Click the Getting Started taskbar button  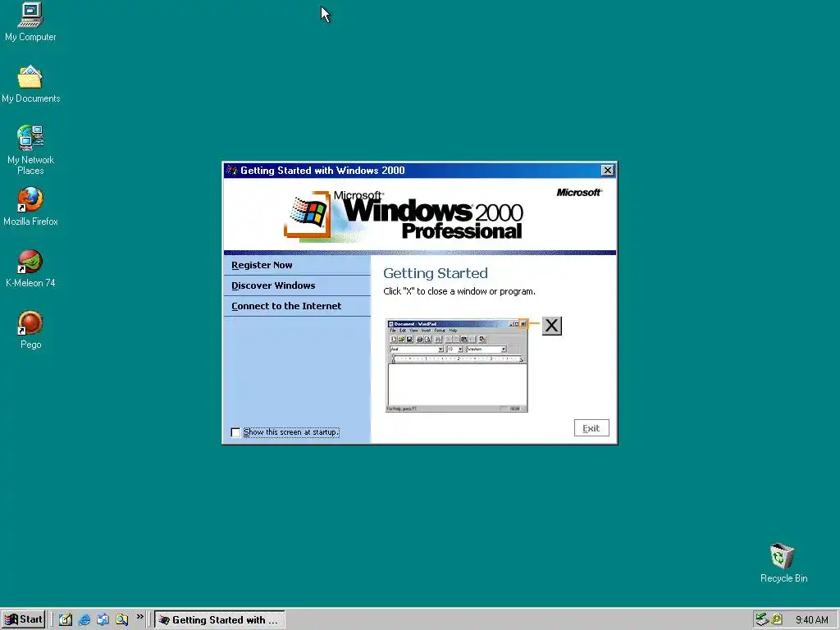220,620
